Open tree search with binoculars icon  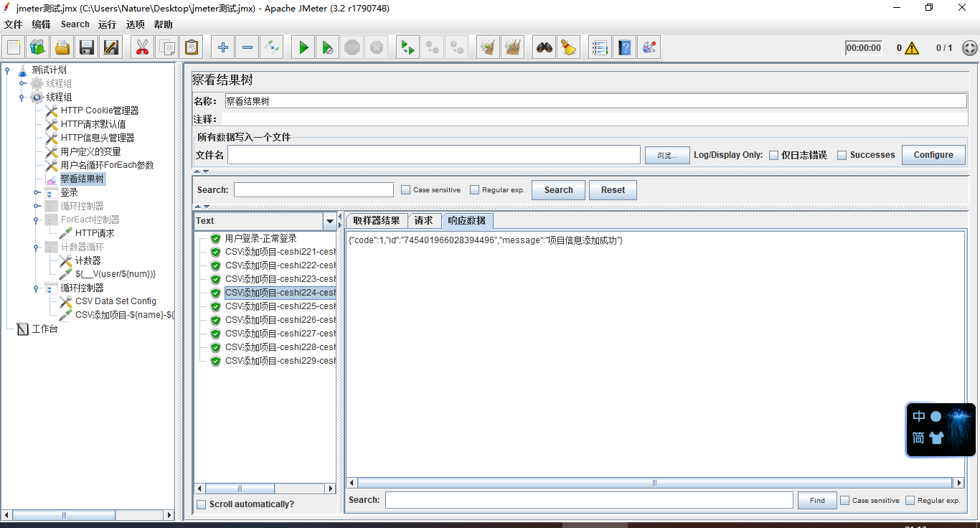544,48
